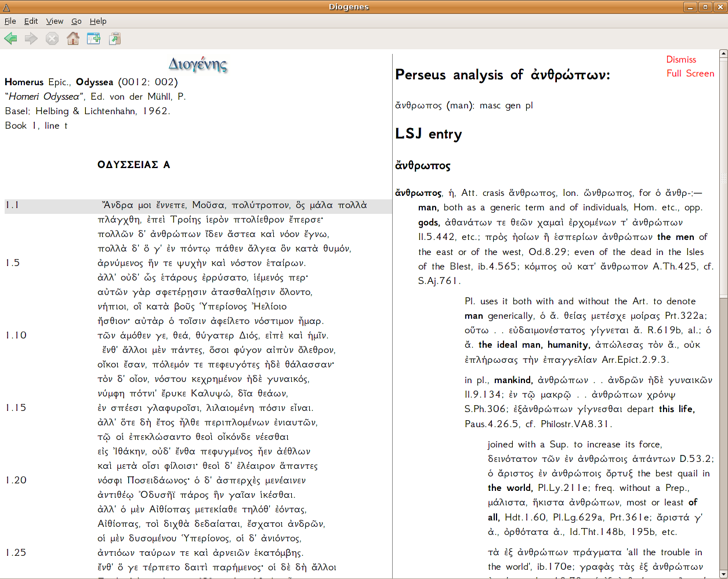The width and height of the screenshot is (728, 579).
Task: Go to the Home page icon
Action: click(x=73, y=39)
